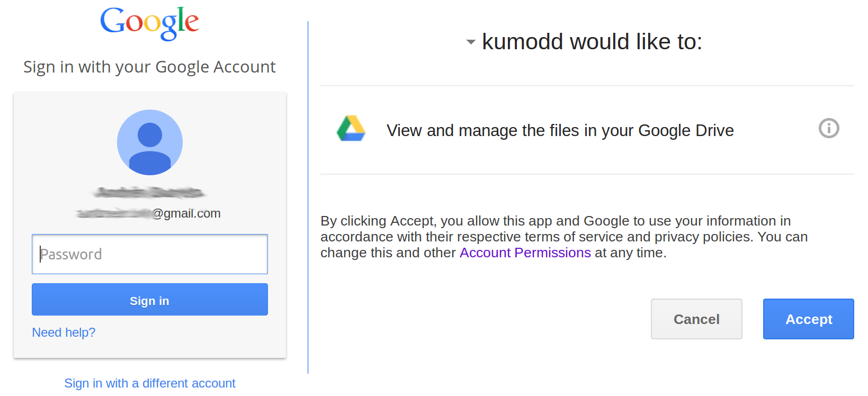Screen dimensions: 868x396
Task: Click the blue profile avatar picture
Action: 150,142
